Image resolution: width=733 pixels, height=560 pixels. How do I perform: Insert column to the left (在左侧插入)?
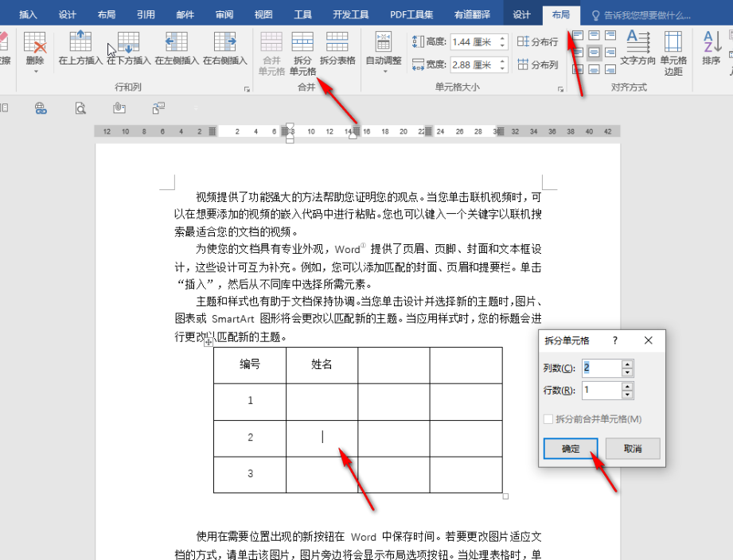coord(177,49)
